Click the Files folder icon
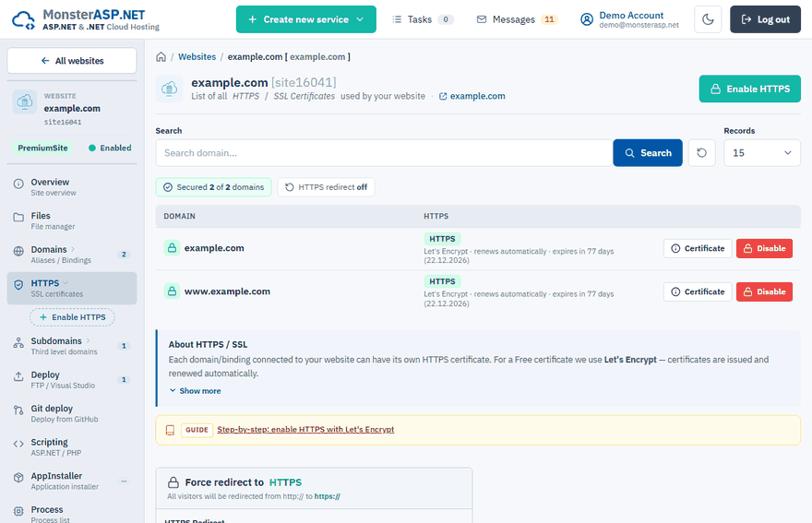812x523 pixels. 18,218
